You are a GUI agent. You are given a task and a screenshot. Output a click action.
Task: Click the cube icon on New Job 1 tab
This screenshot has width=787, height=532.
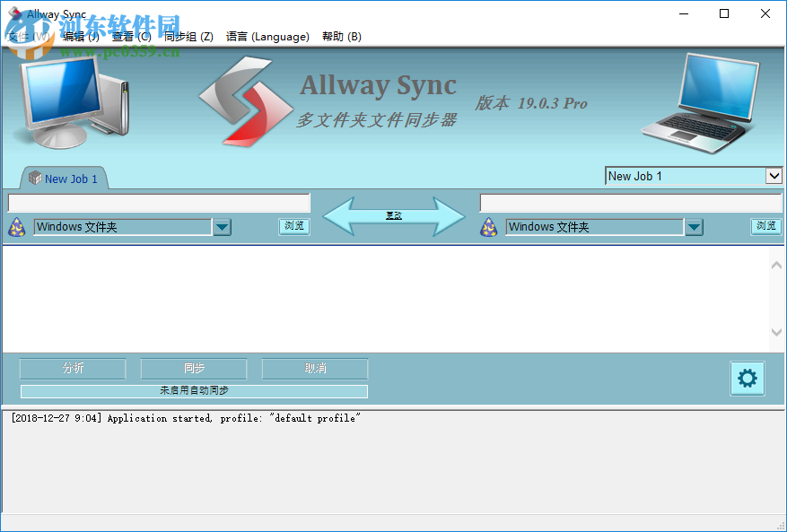tap(35, 179)
